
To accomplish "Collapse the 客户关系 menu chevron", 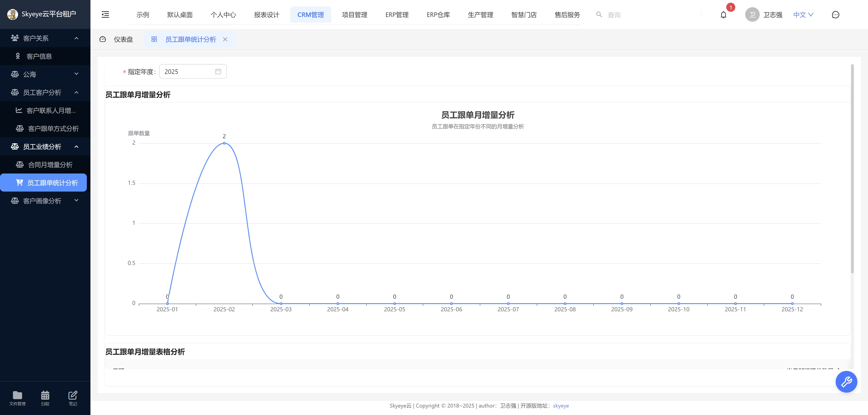I will pyautogui.click(x=76, y=38).
